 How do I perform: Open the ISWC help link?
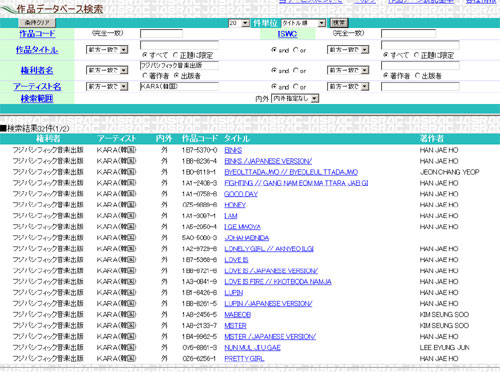(x=287, y=34)
